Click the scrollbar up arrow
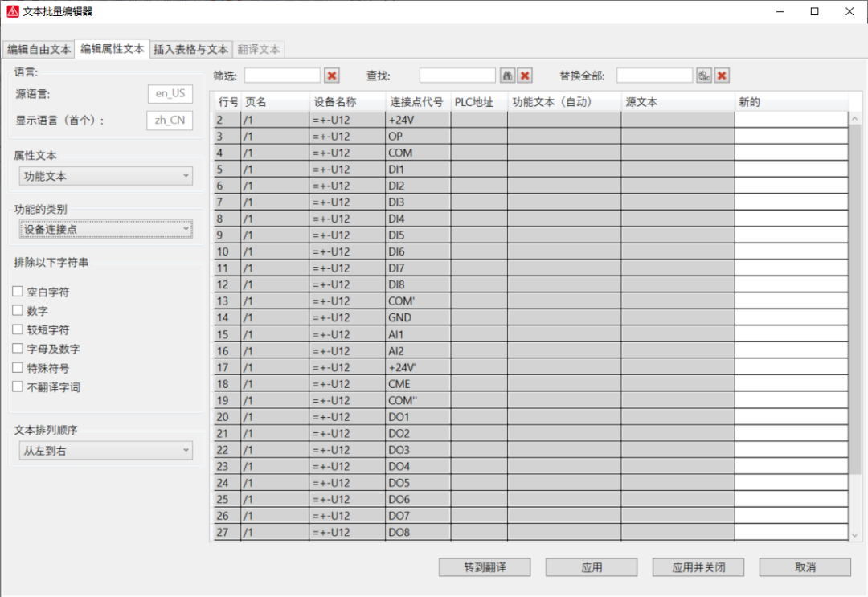This screenshot has height=597, width=868. pyautogui.click(x=854, y=118)
